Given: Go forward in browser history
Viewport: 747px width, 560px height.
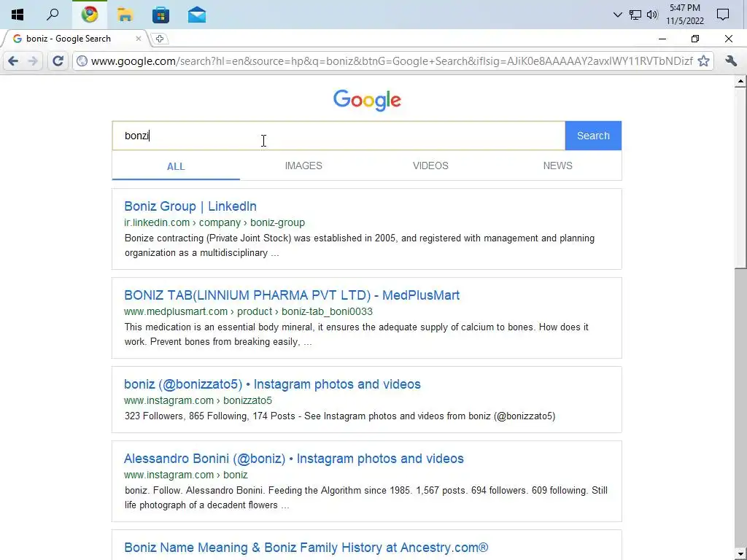Looking at the screenshot, I should pyautogui.click(x=33, y=61).
